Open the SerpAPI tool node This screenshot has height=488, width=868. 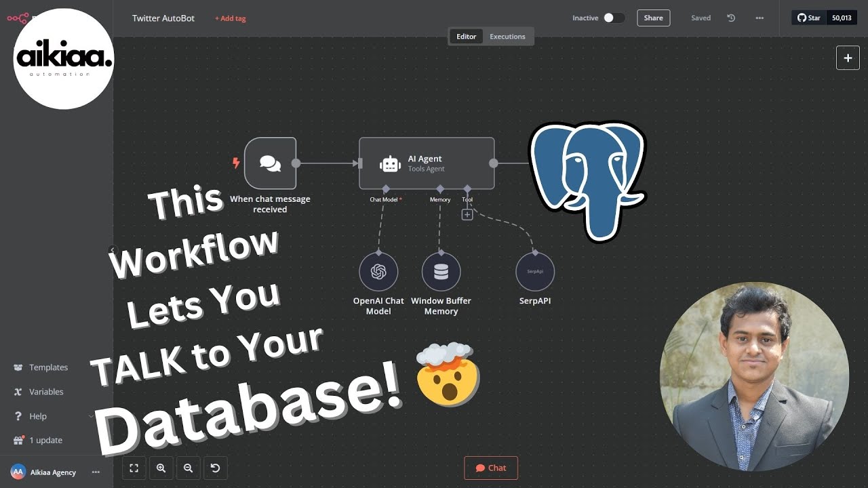pos(535,272)
